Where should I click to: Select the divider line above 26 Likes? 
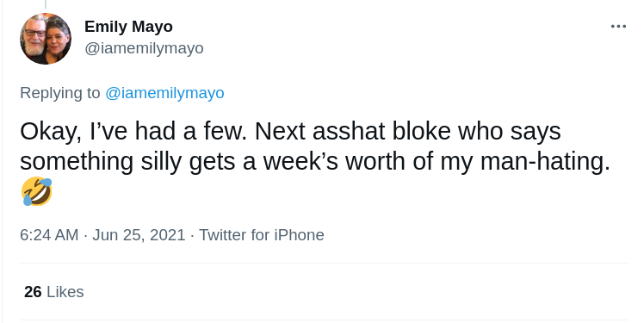click(x=324, y=263)
